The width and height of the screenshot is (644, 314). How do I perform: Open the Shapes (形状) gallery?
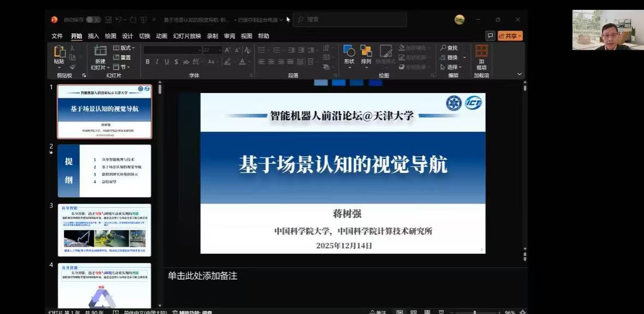coord(349,52)
